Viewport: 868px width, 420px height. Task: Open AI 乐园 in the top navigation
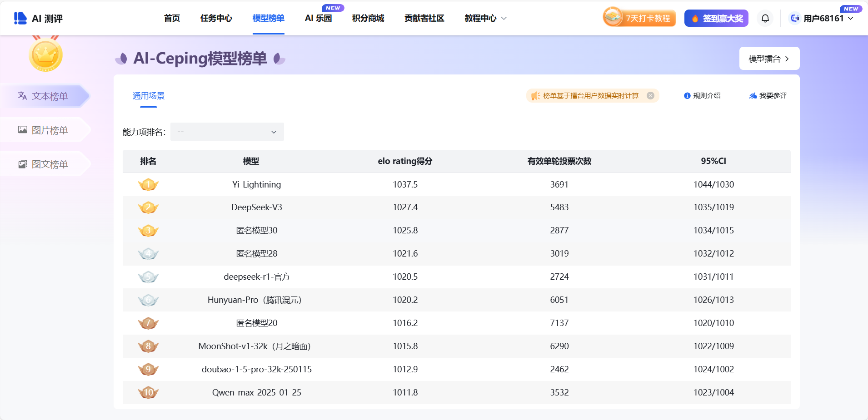tap(319, 18)
